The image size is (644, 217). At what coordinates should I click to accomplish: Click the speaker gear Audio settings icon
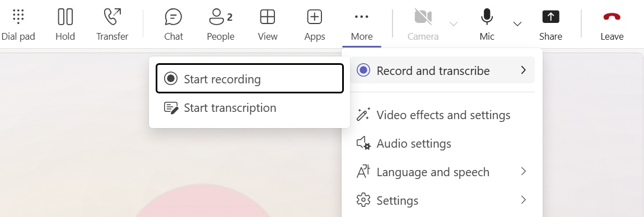[x=363, y=144]
